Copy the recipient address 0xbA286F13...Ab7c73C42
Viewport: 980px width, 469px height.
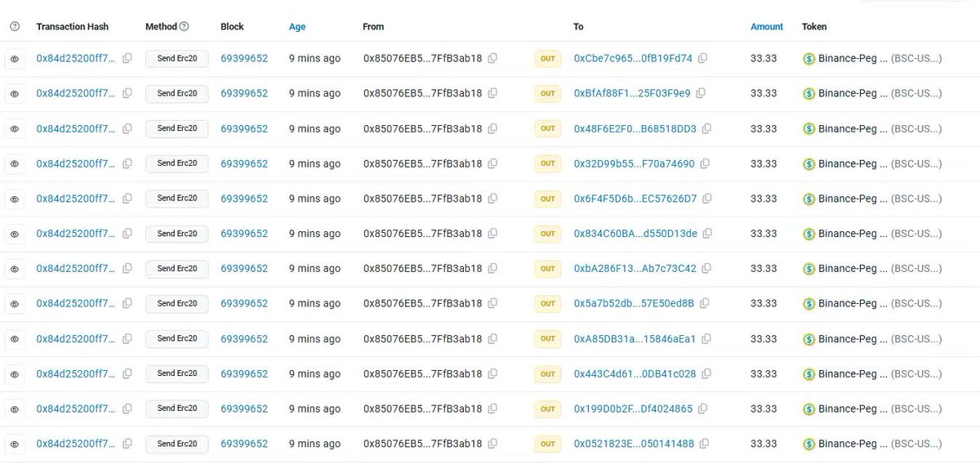707,269
